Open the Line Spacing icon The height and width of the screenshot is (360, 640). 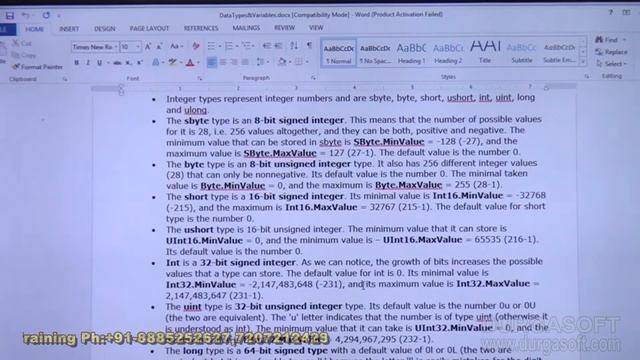click(x=260, y=62)
